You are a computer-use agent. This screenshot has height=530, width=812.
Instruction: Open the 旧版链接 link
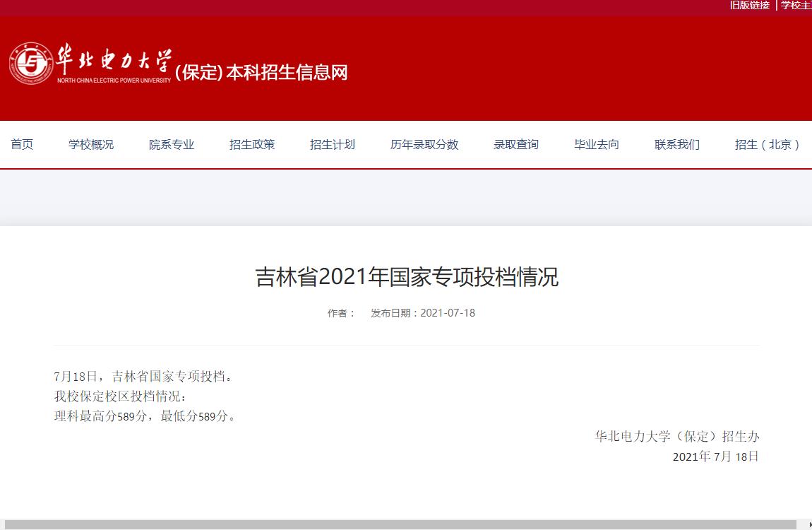pyautogui.click(x=750, y=5)
